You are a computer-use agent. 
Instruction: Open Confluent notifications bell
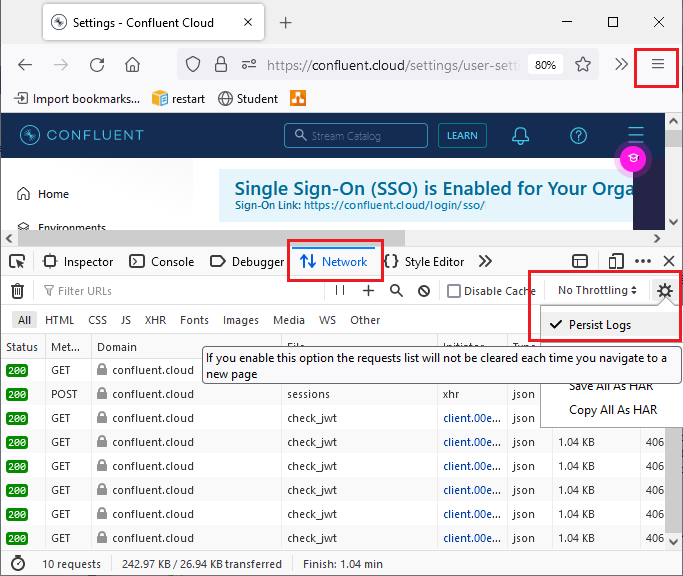point(520,136)
